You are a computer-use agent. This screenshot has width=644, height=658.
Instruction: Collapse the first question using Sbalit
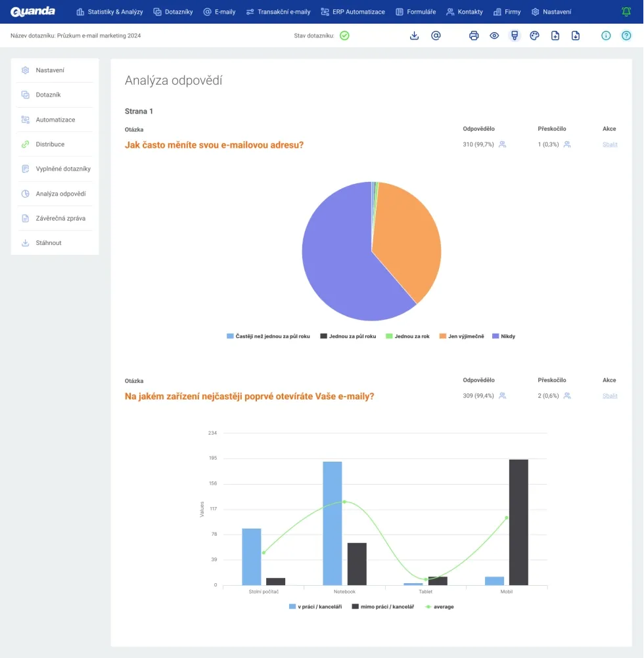[610, 144]
